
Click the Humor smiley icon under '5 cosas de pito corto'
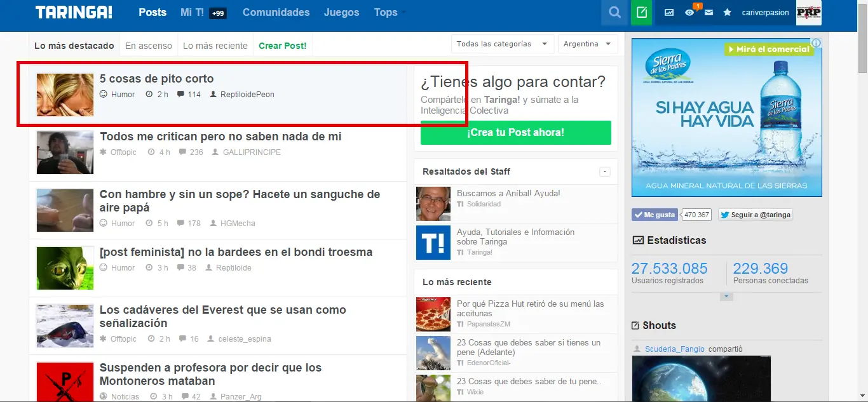coord(104,94)
